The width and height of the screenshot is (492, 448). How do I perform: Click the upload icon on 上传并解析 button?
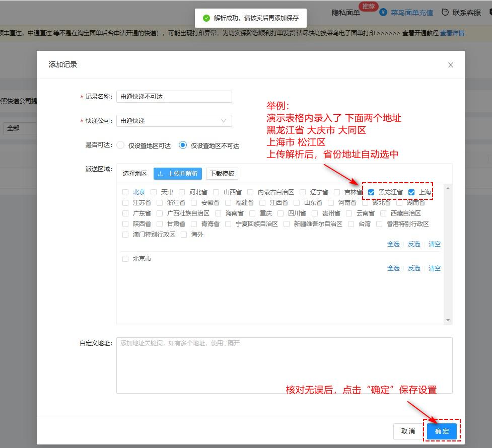[x=162, y=174]
